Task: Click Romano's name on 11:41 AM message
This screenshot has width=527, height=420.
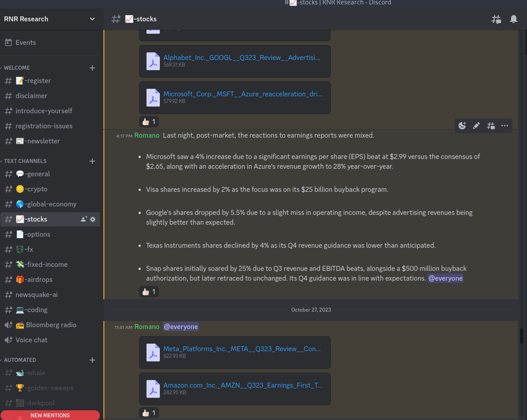Action: click(147, 327)
